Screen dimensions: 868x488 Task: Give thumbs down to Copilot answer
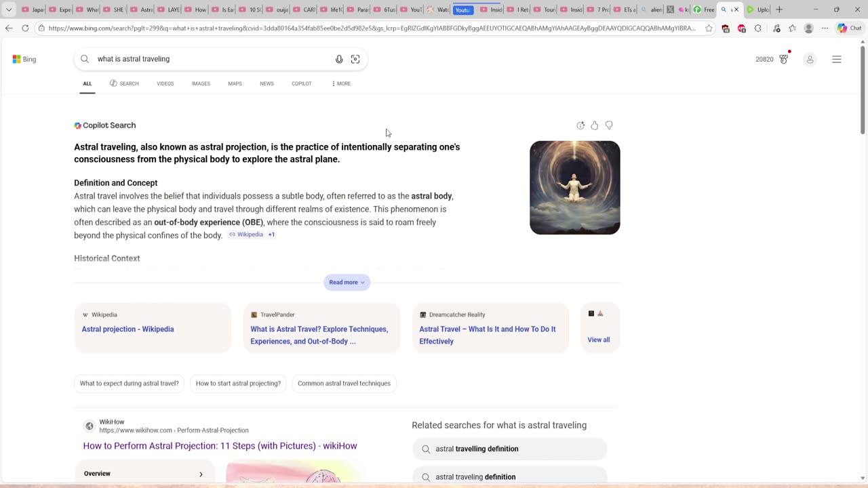tap(609, 125)
